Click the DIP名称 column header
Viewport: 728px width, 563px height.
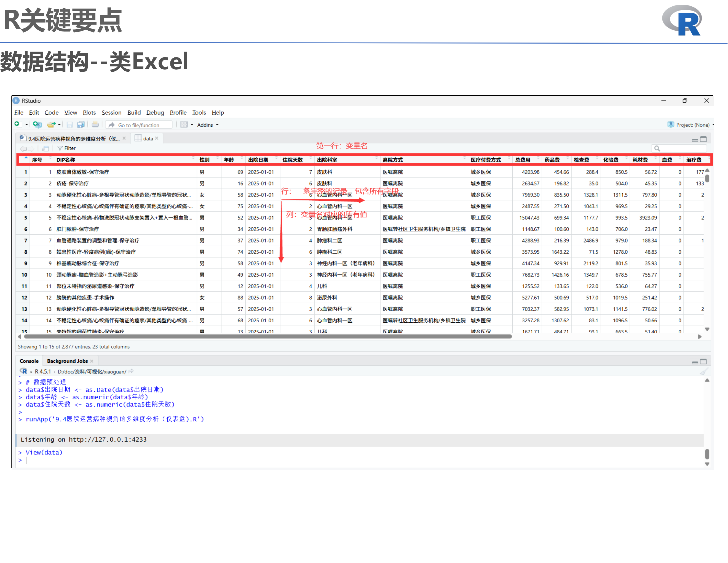click(x=125, y=160)
